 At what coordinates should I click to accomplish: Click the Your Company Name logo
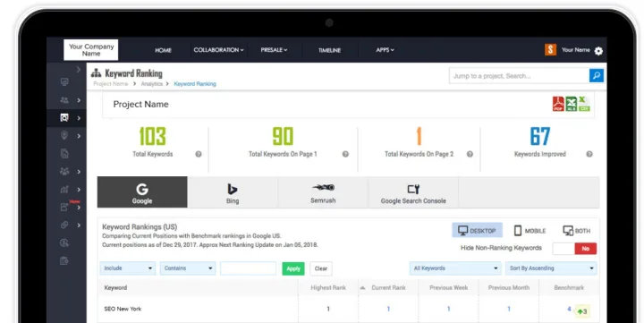coord(90,50)
